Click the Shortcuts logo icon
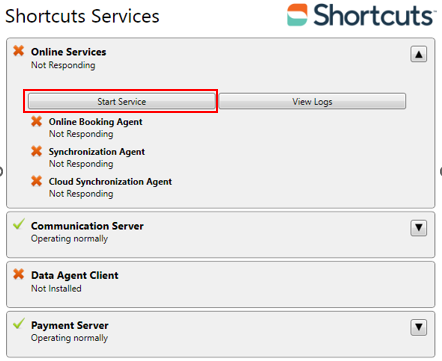The height and width of the screenshot is (361, 442). click(x=297, y=15)
